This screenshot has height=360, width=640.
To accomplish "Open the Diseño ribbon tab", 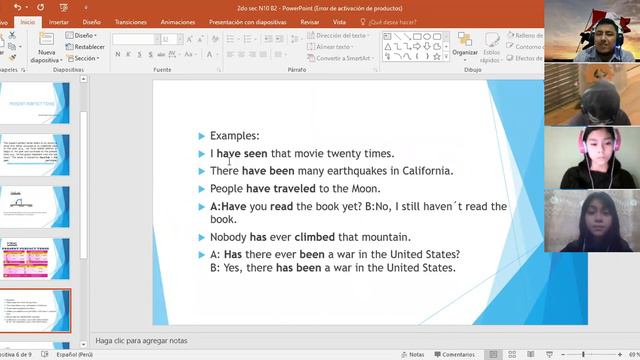I will 91,22.
